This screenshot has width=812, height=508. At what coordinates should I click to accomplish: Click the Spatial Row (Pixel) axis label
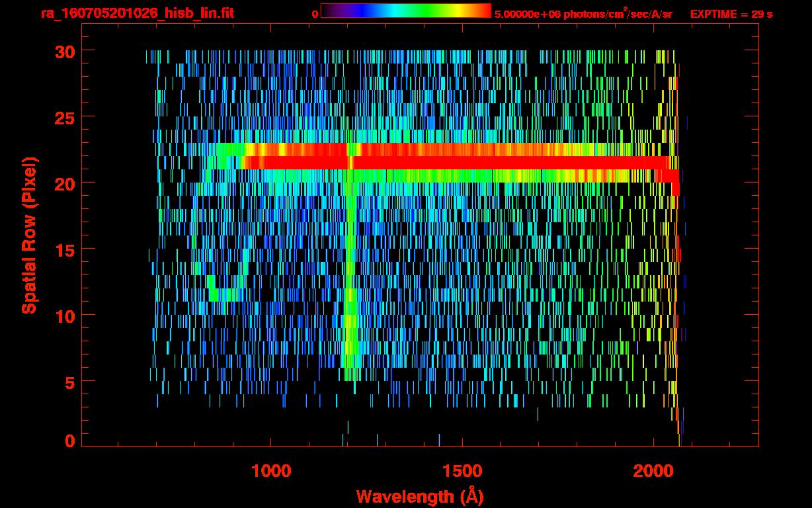click(29, 235)
